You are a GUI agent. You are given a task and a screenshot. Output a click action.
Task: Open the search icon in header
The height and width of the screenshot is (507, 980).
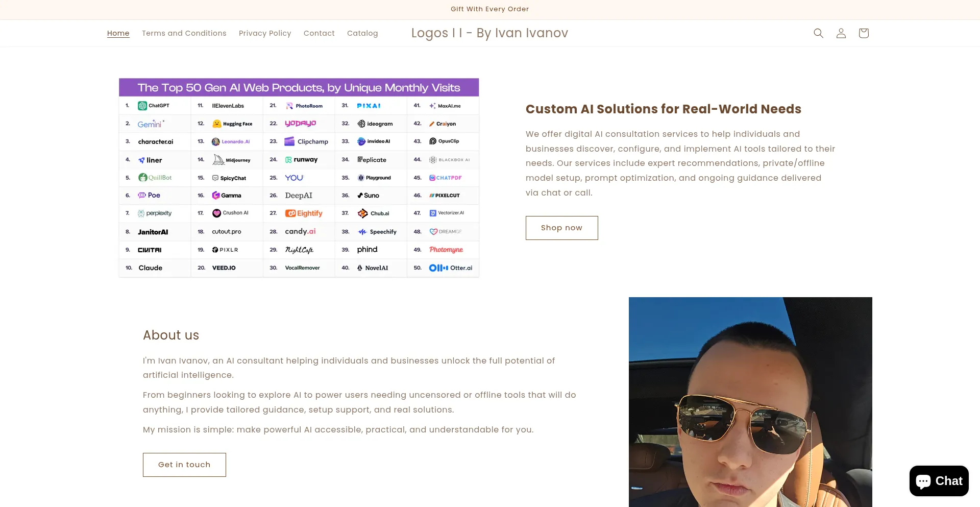coord(818,33)
